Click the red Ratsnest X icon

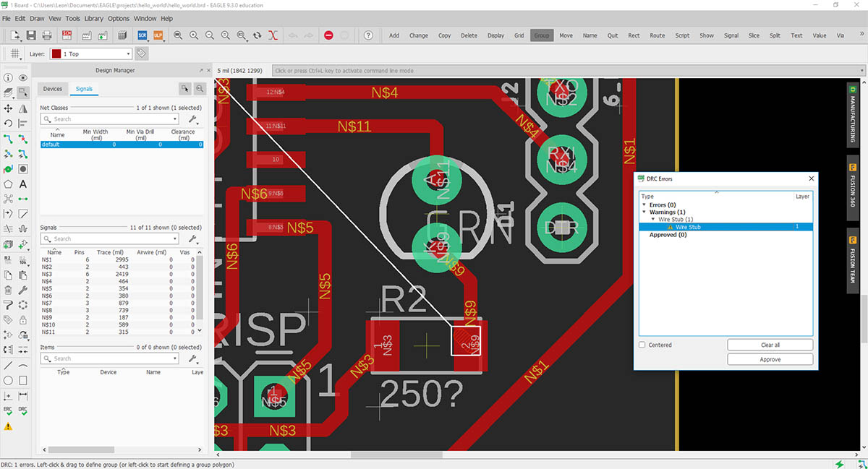click(x=273, y=35)
